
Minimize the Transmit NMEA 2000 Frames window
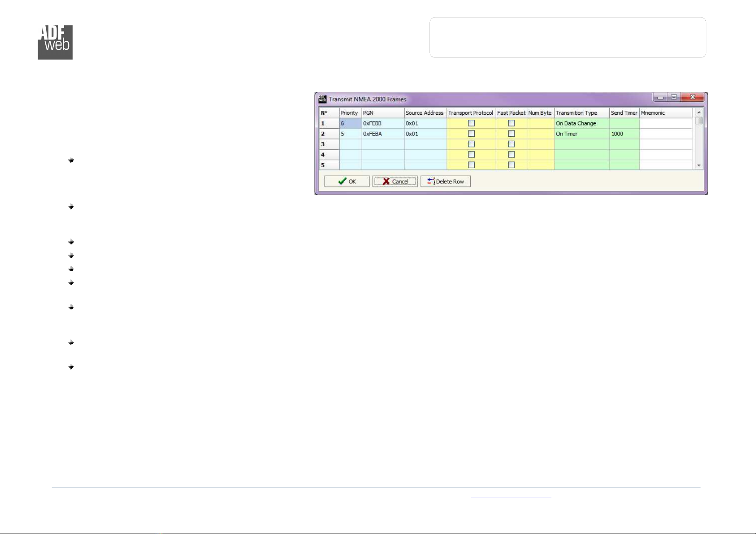(x=660, y=97)
